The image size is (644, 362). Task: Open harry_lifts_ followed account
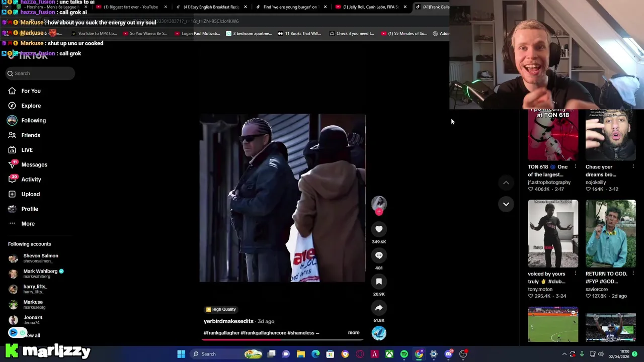(x=28, y=289)
